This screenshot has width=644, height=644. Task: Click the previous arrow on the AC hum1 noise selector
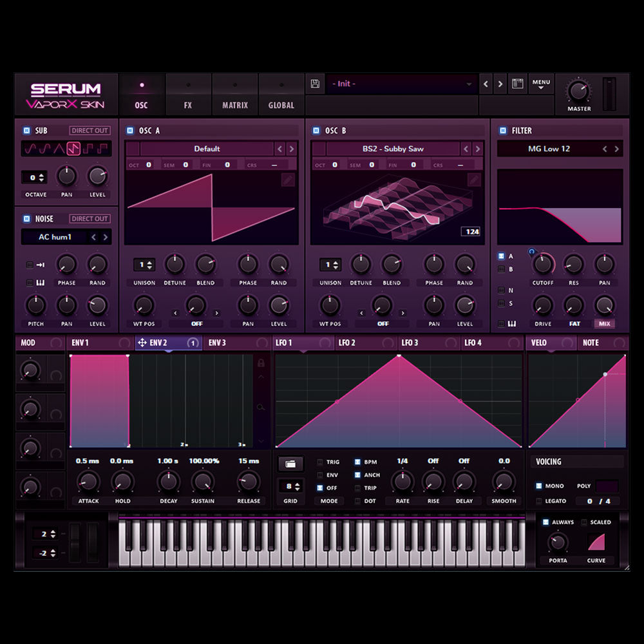pyautogui.click(x=93, y=237)
